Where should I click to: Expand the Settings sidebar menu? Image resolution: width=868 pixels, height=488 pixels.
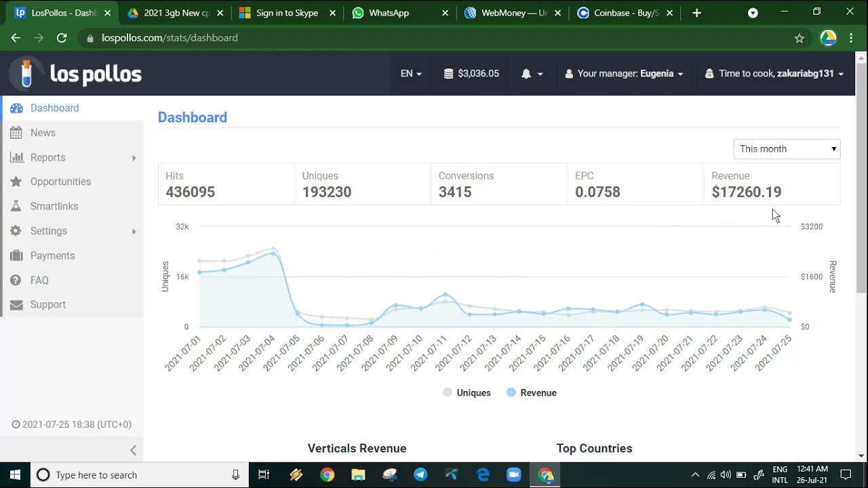point(72,231)
